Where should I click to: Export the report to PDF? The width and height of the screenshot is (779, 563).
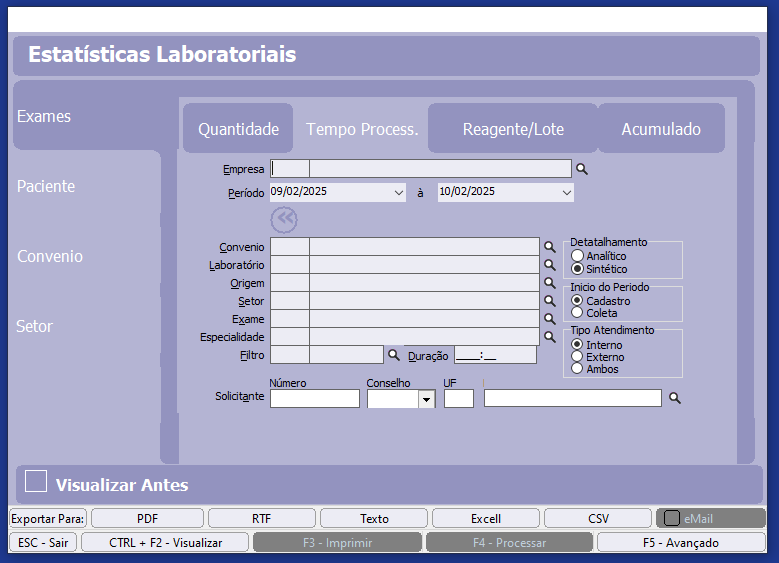(x=147, y=518)
